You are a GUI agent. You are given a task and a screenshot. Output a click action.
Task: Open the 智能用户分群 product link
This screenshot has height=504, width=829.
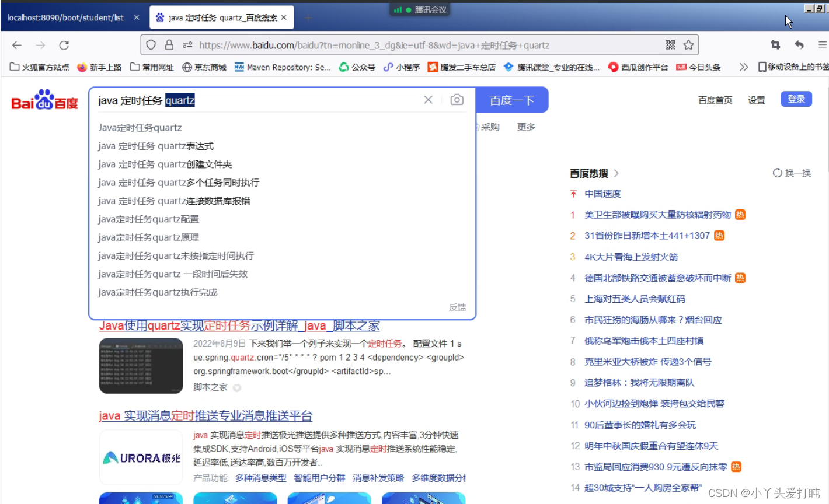tap(319, 478)
